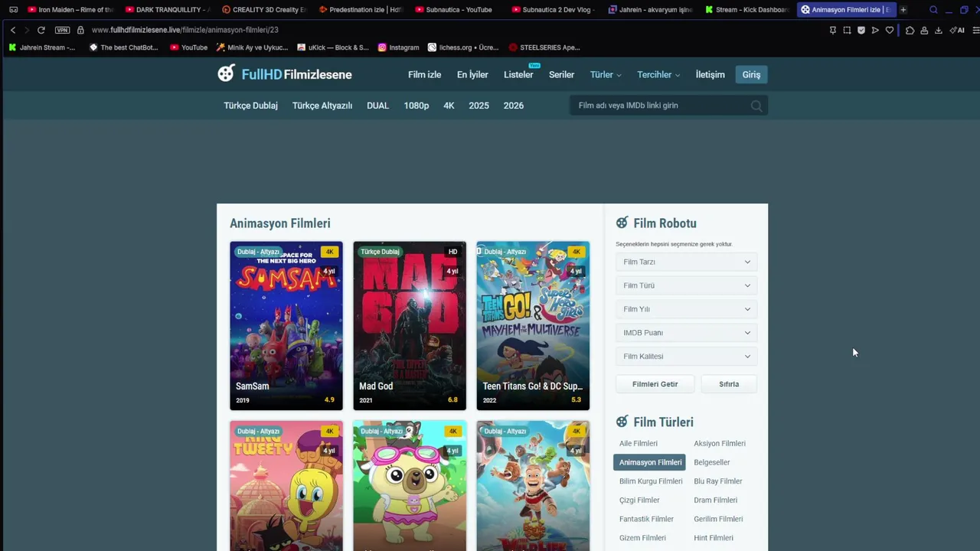
Task: Open the Film izle menu item
Action: point(424,74)
